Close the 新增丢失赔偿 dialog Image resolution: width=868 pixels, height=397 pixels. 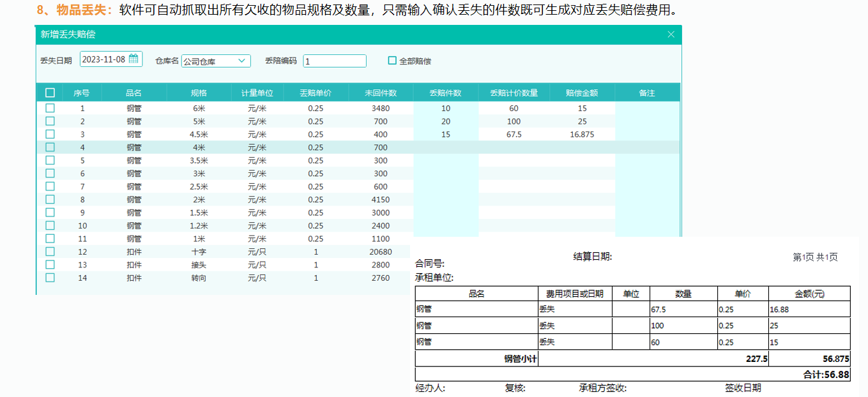pyautogui.click(x=671, y=34)
